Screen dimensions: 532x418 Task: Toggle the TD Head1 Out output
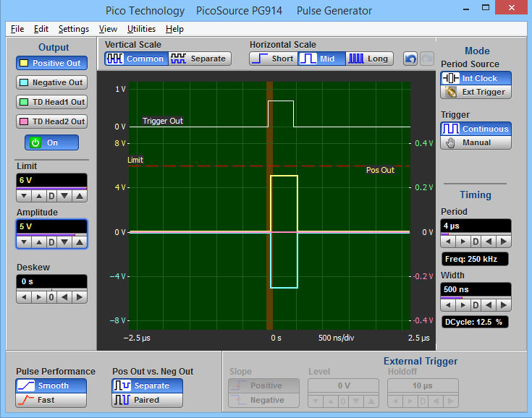(51, 102)
